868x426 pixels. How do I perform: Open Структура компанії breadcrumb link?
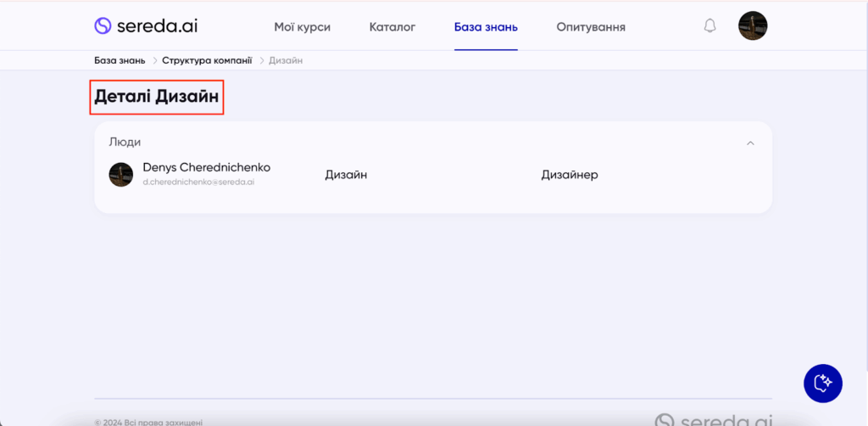tap(207, 60)
